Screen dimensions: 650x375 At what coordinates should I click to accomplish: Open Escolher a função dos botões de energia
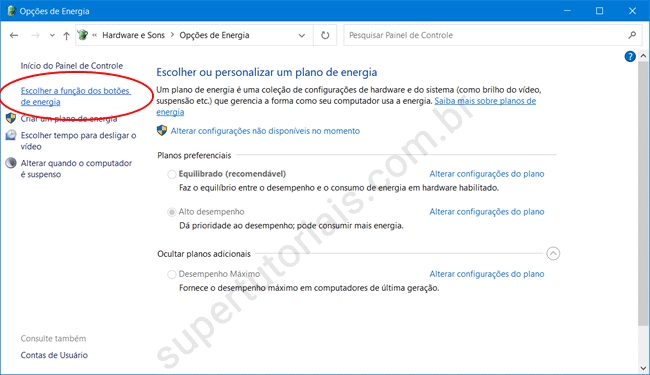tap(75, 96)
